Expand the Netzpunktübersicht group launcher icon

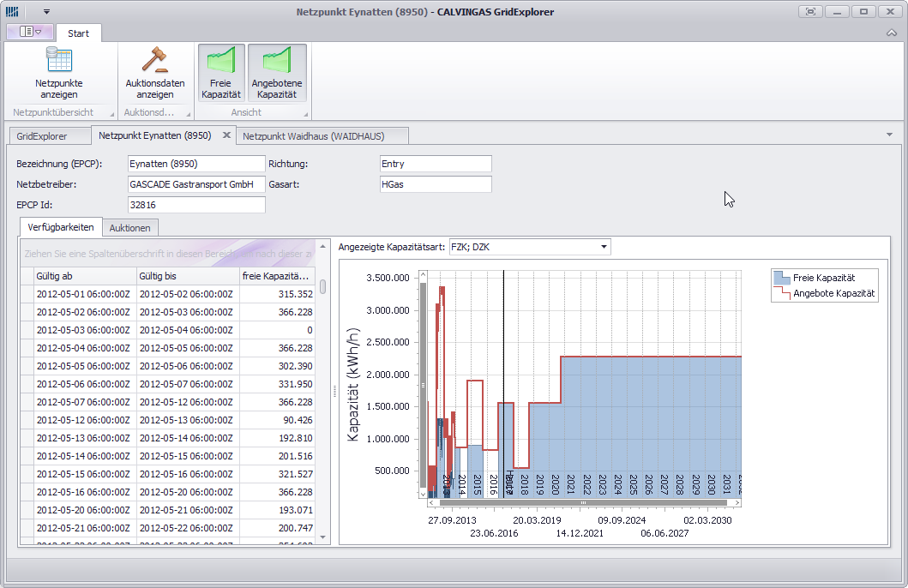pos(111,113)
